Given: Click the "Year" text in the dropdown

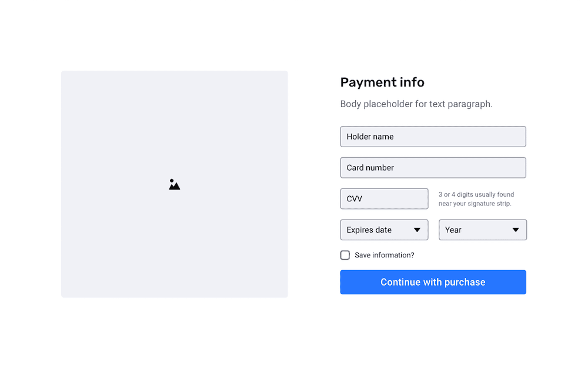Looking at the screenshot, I should click(x=453, y=230).
